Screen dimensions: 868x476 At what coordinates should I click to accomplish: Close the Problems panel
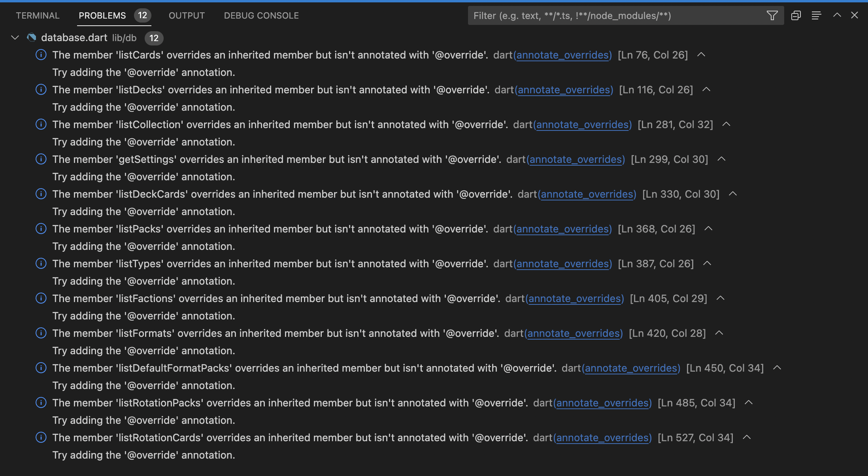click(855, 15)
